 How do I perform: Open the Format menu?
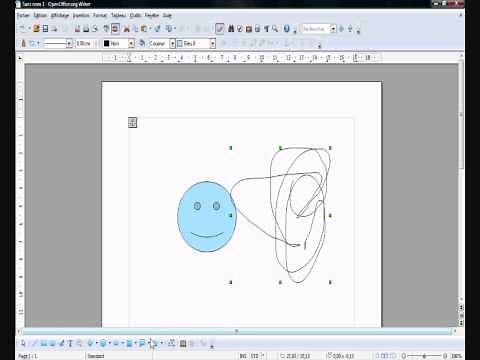[100, 15]
